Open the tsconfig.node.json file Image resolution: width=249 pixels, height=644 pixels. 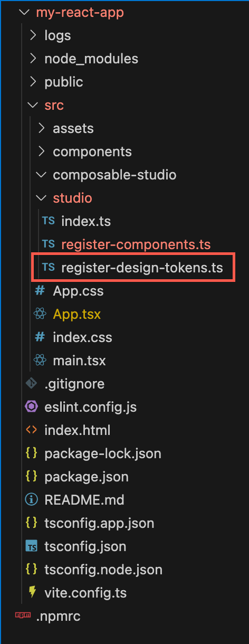point(103,570)
